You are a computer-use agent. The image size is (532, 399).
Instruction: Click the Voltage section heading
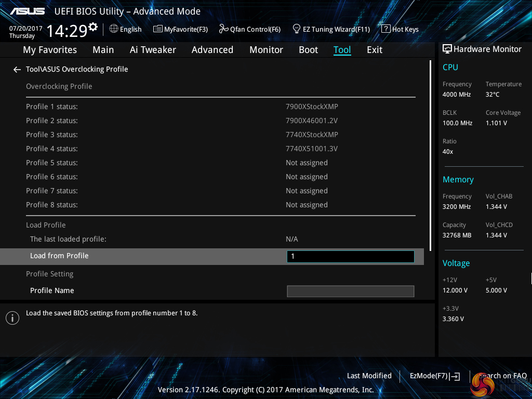point(456,263)
